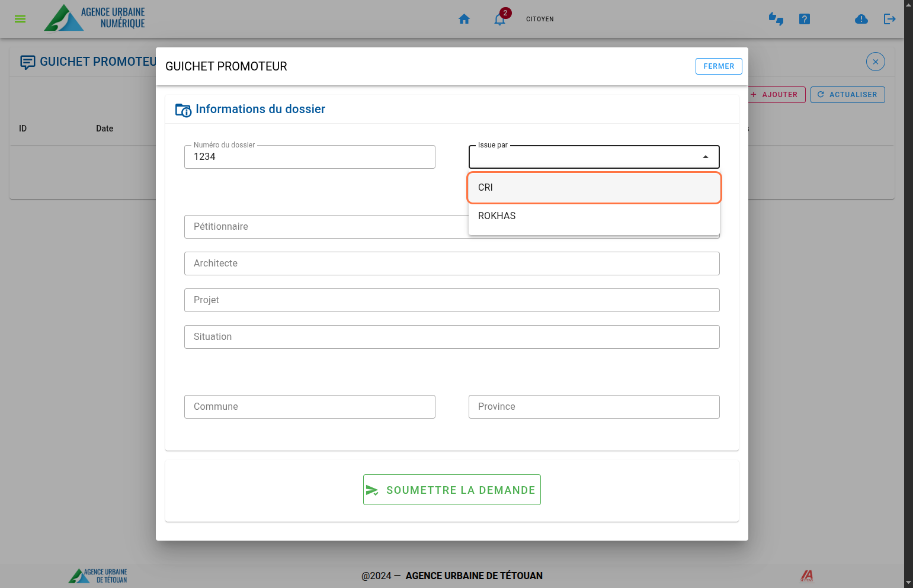Refresh list with ACTUALISER button
Screen dimensions: 913x588
847,95
